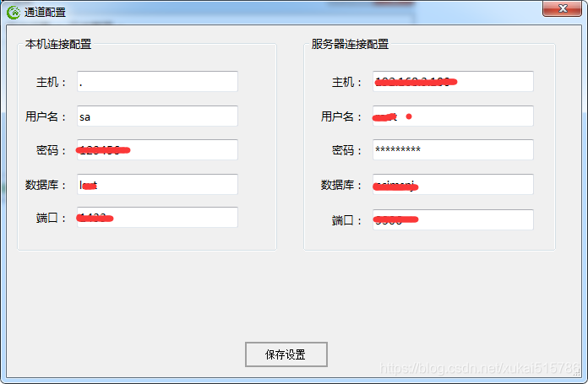Click the 通道配置 window title text

pos(45,13)
